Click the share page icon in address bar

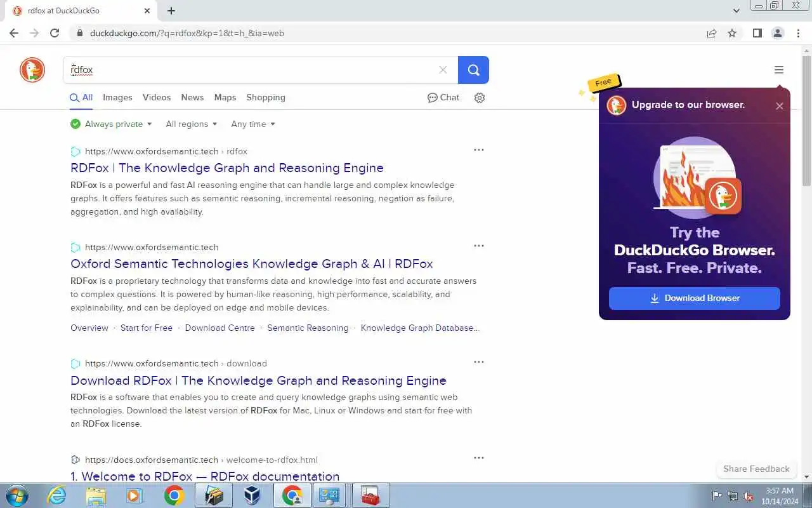click(712, 33)
